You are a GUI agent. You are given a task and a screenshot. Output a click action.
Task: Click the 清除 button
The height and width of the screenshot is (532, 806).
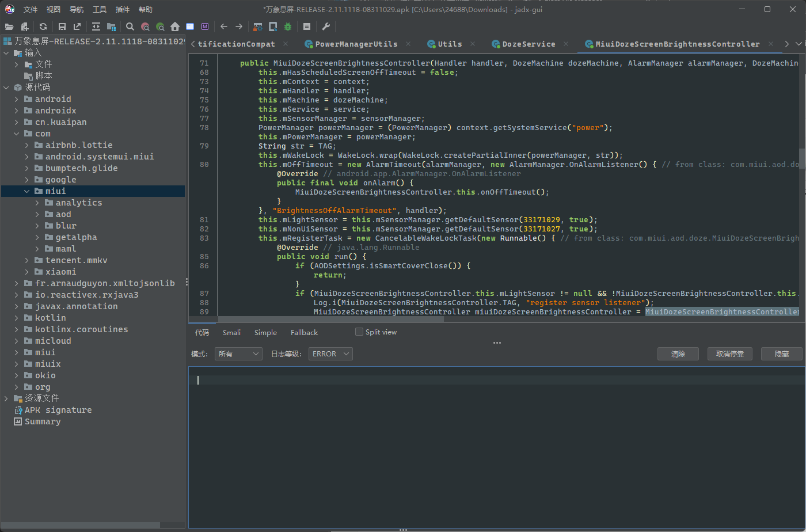click(x=678, y=354)
